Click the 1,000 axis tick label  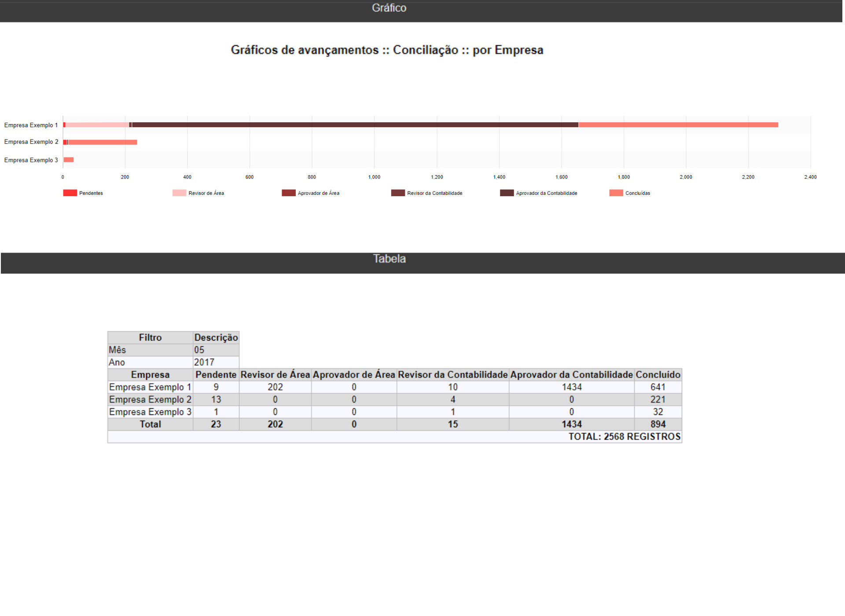point(375,177)
